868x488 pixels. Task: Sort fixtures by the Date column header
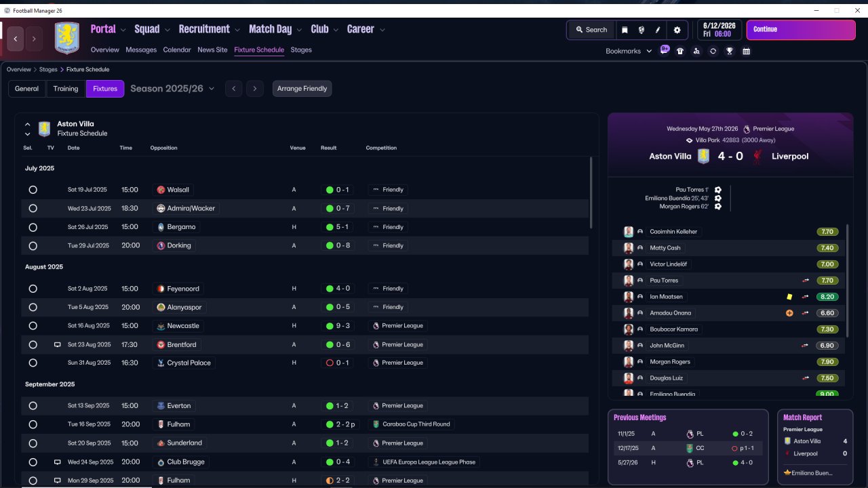pyautogui.click(x=73, y=148)
